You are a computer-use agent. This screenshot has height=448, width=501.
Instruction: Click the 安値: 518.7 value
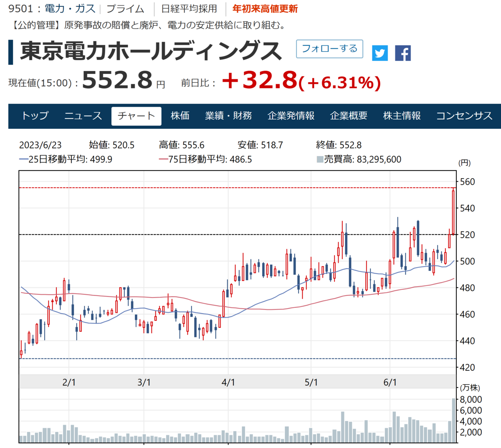[260, 145]
